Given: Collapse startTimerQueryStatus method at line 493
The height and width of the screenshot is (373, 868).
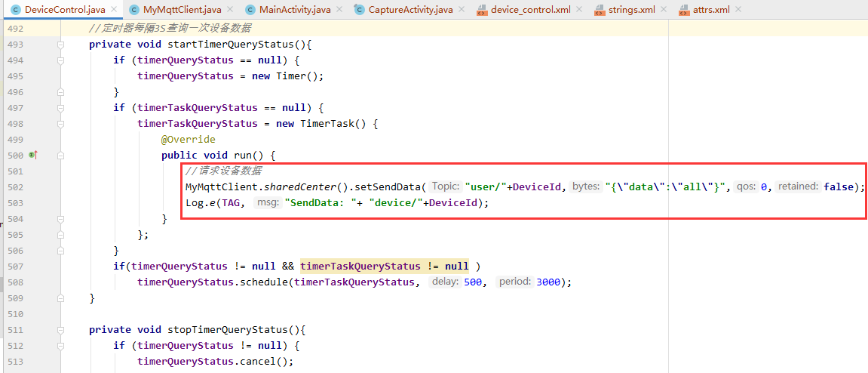Looking at the screenshot, I should [60, 45].
